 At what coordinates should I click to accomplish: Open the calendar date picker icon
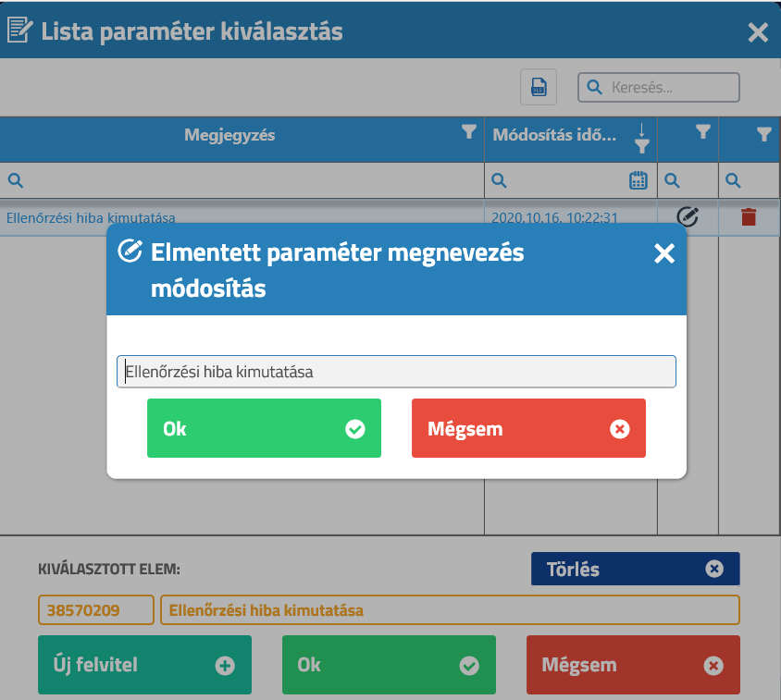[638, 180]
